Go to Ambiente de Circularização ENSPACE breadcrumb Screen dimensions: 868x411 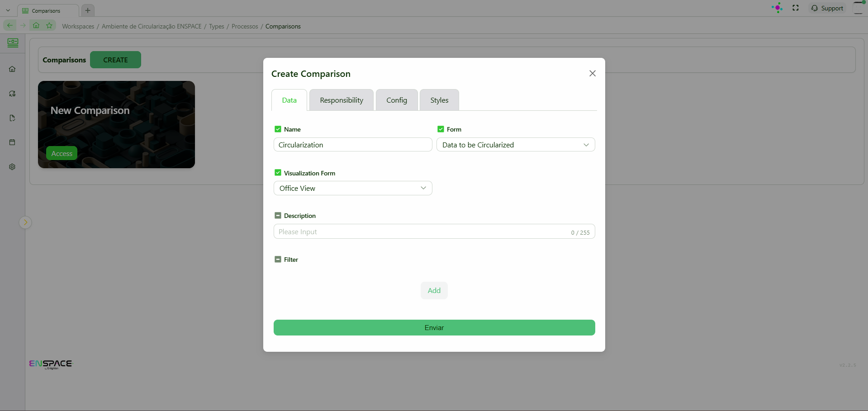pyautogui.click(x=152, y=26)
